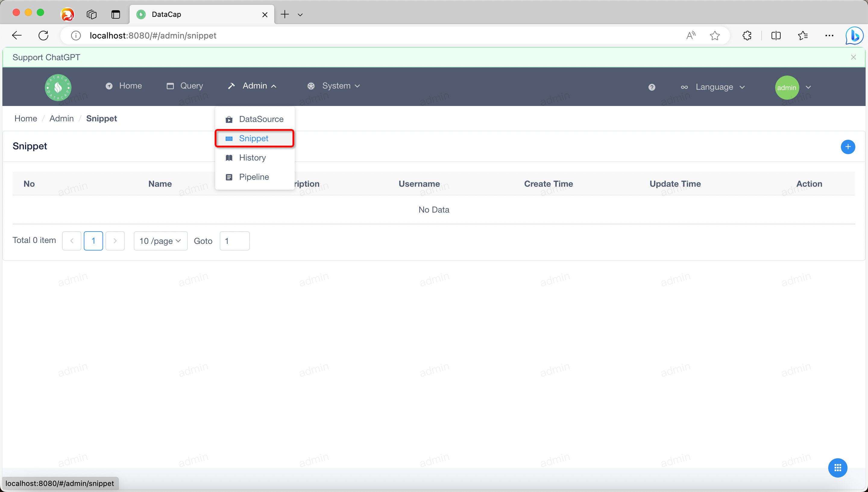Screen dimensions: 868x492
Task: Click the Snippet breadcrumb
Action: (102, 118)
